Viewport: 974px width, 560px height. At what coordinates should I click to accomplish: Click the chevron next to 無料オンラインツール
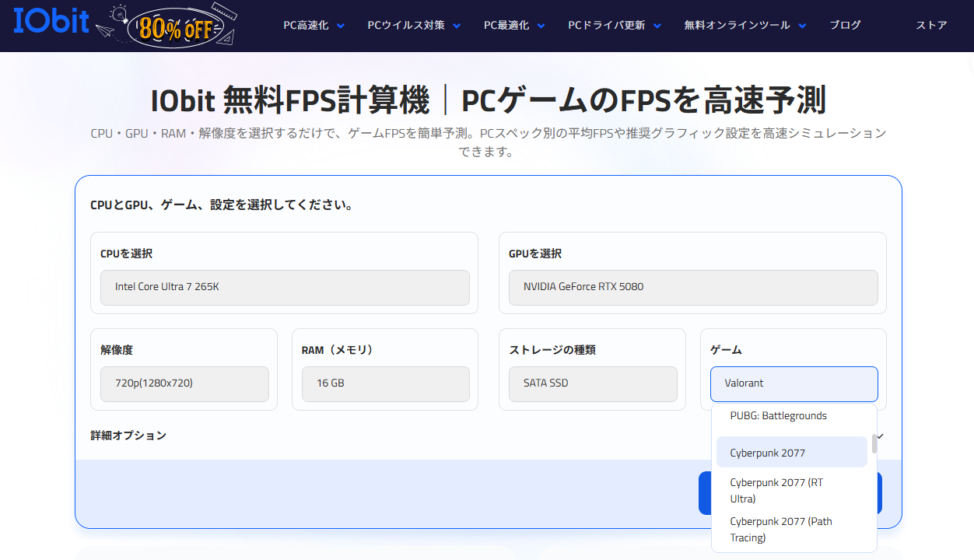click(x=802, y=26)
